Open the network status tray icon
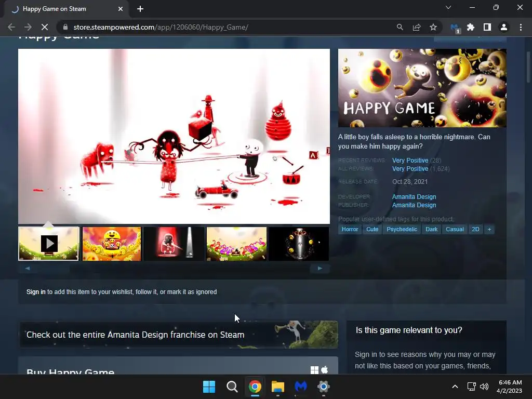The image size is (532, 399). point(471,387)
